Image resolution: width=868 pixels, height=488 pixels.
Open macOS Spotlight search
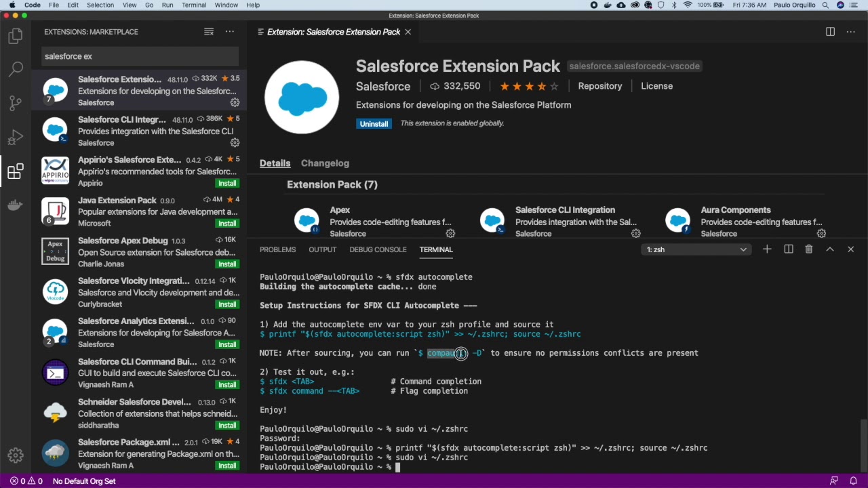(825, 5)
